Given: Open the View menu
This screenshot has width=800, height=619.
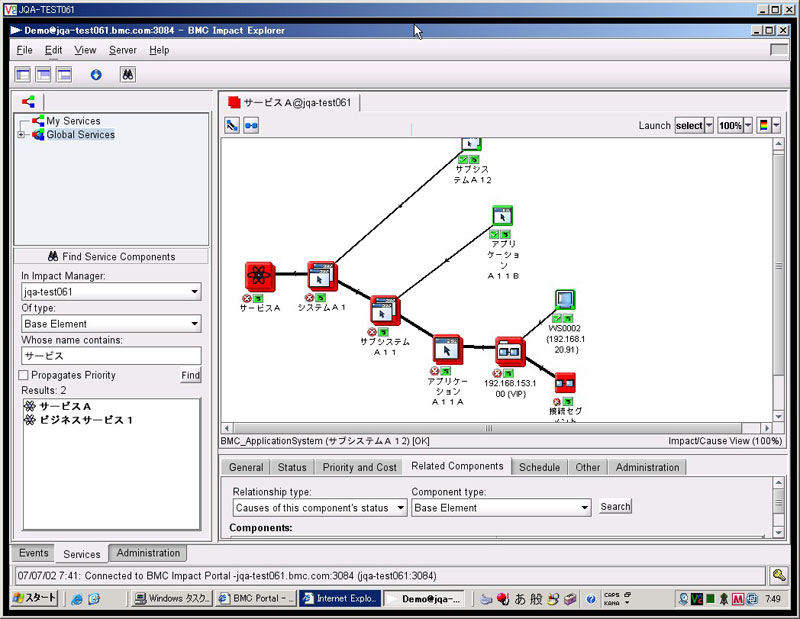Looking at the screenshot, I should (85, 50).
